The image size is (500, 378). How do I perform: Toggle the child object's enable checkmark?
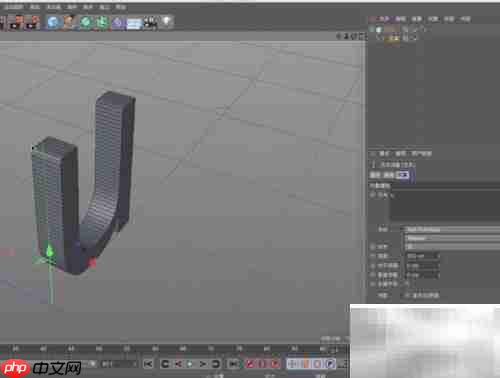[x=414, y=38]
